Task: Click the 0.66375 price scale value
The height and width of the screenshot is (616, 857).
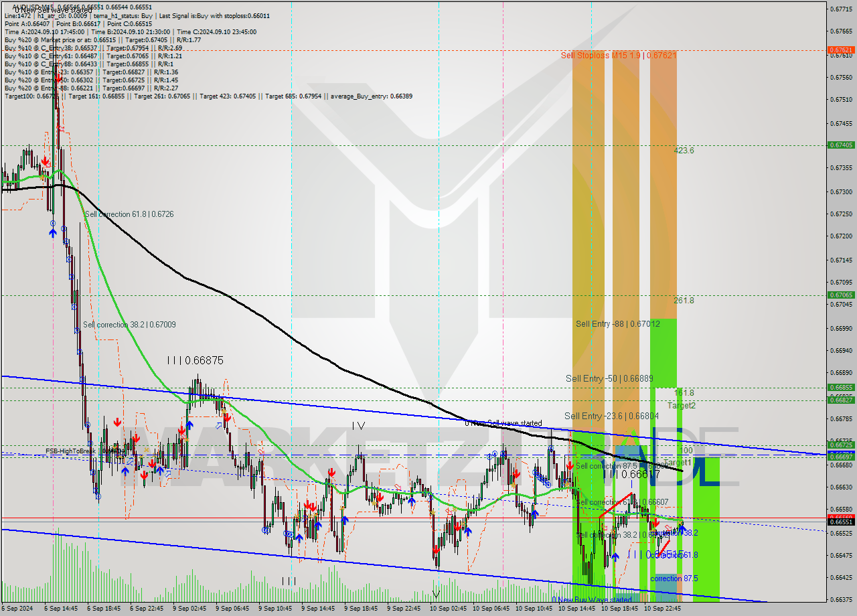Action: (841, 599)
